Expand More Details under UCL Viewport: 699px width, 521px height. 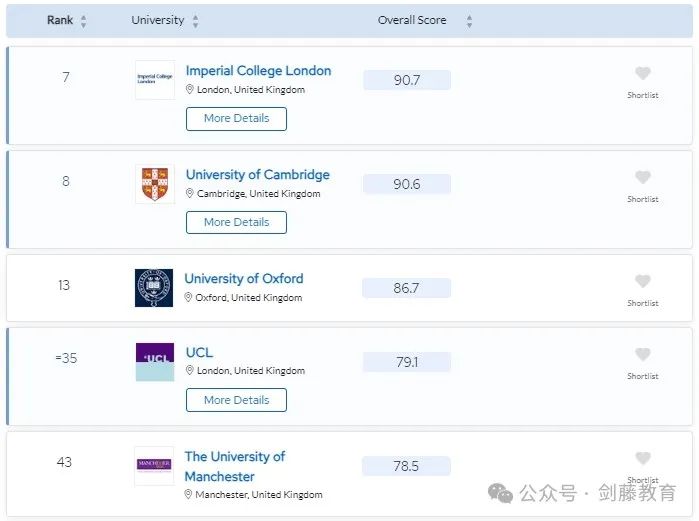pyautogui.click(x=236, y=400)
